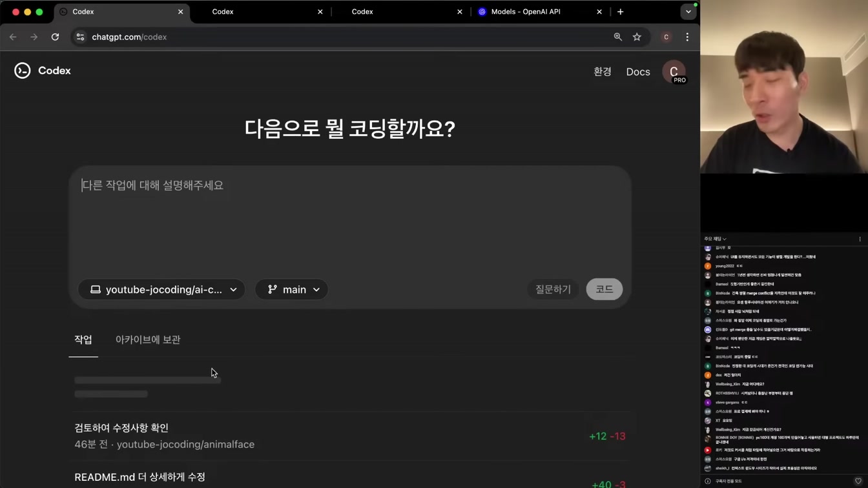Select the 작업 tab
Image resolution: width=868 pixels, height=488 pixels.
(83, 340)
